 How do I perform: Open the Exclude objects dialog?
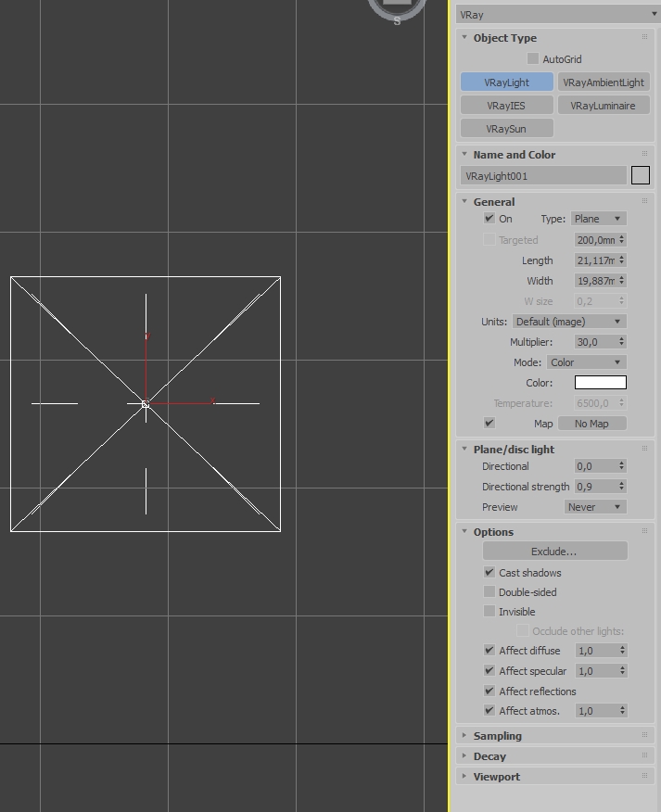(x=554, y=552)
